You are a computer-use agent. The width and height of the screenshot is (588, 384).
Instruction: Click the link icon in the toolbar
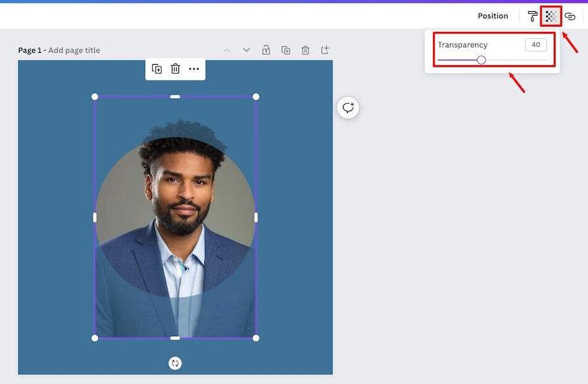point(570,16)
